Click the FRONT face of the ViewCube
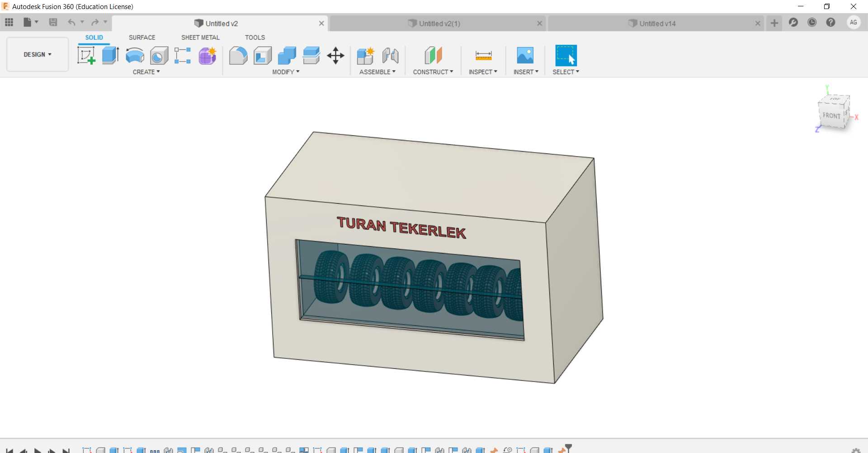This screenshot has width=868, height=453. pyautogui.click(x=831, y=116)
